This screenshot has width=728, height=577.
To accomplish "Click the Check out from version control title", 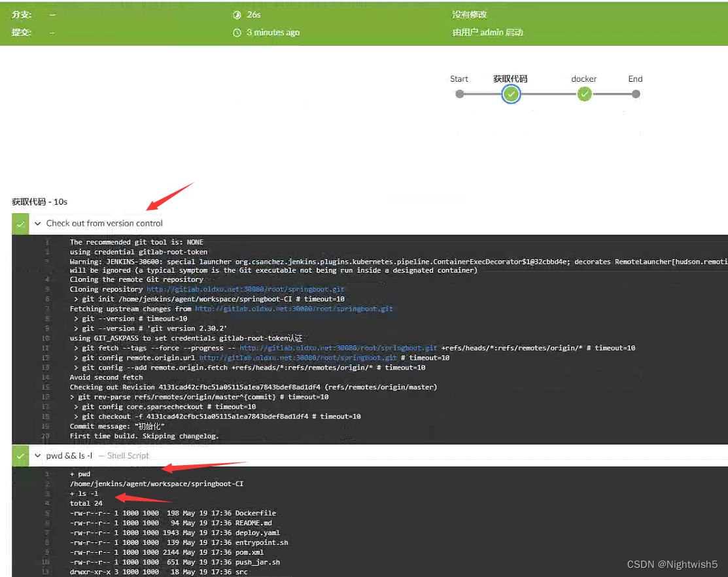I will (105, 223).
